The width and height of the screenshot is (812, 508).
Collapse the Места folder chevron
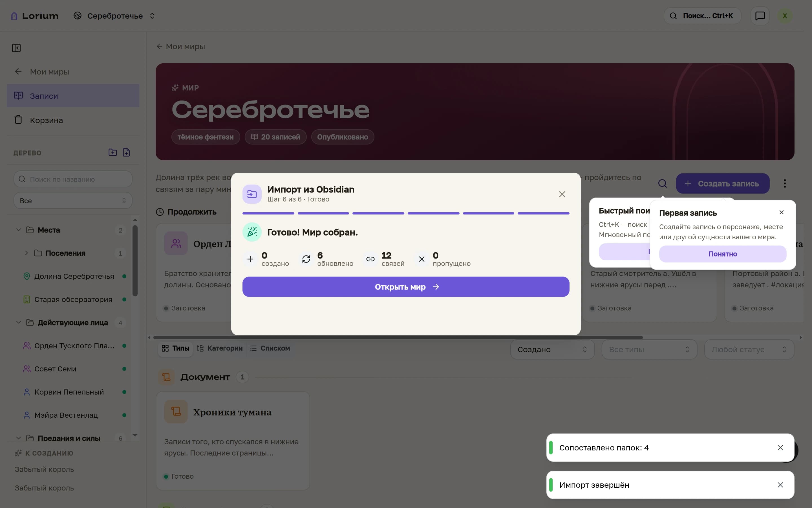click(x=19, y=230)
